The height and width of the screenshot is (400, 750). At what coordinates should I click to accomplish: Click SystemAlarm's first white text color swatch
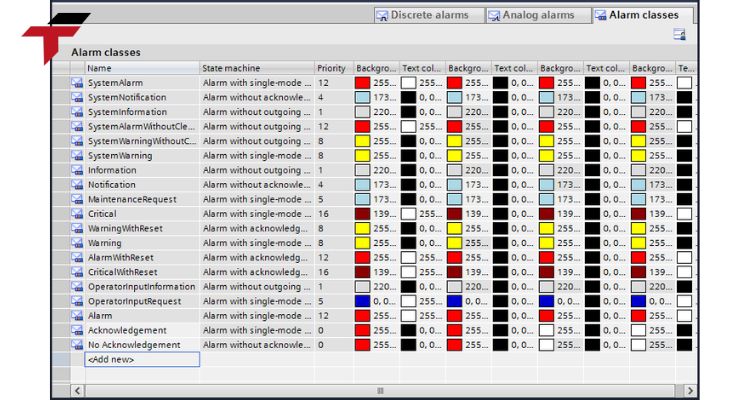click(x=408, y=83)
